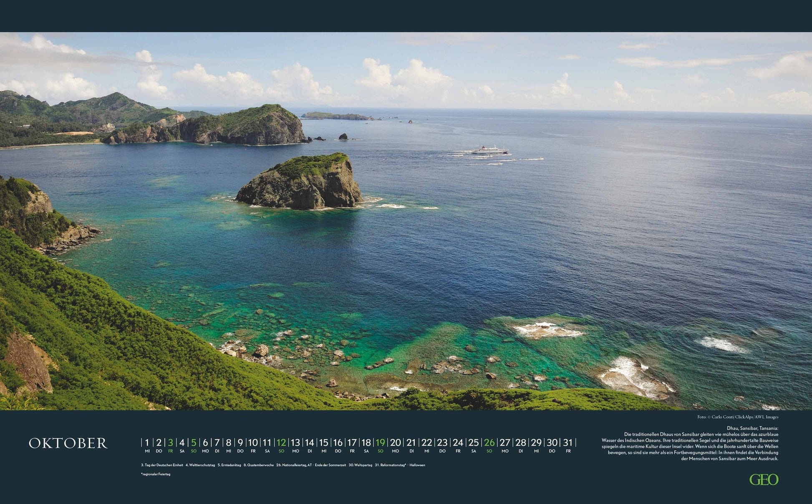The image size is (812, 504).
Task: Select date 24 marked FR
Action: (458, 443)
